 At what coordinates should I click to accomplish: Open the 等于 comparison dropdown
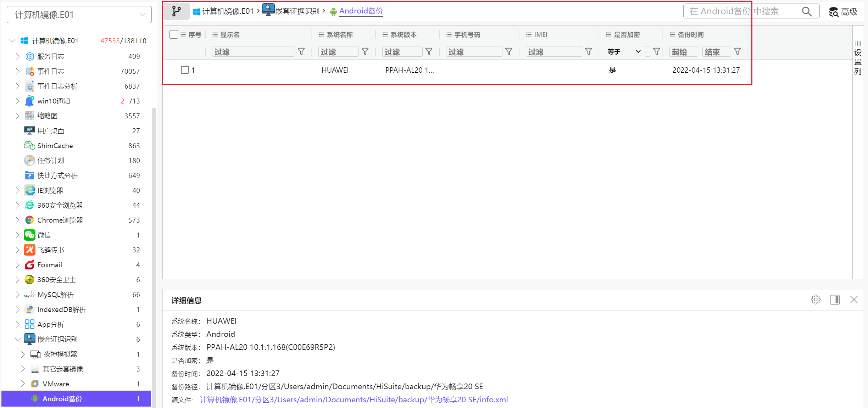pos(624,52)
